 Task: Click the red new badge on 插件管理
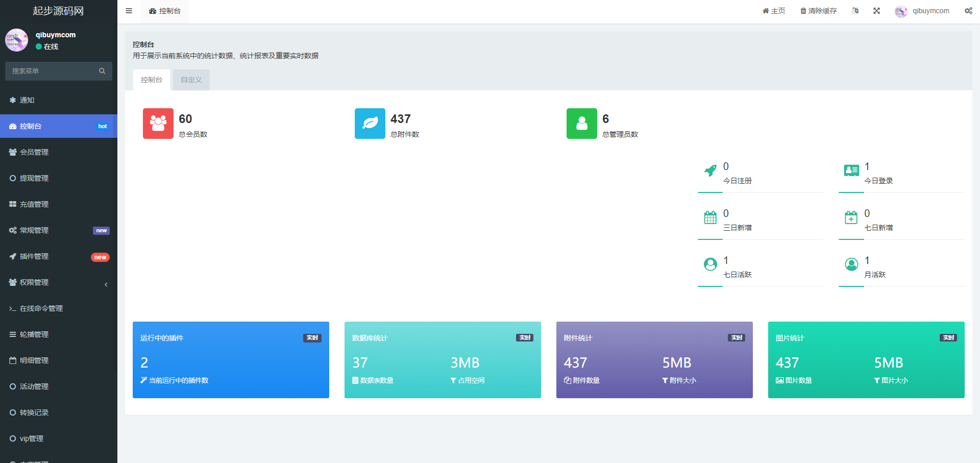tap(100, 257)
